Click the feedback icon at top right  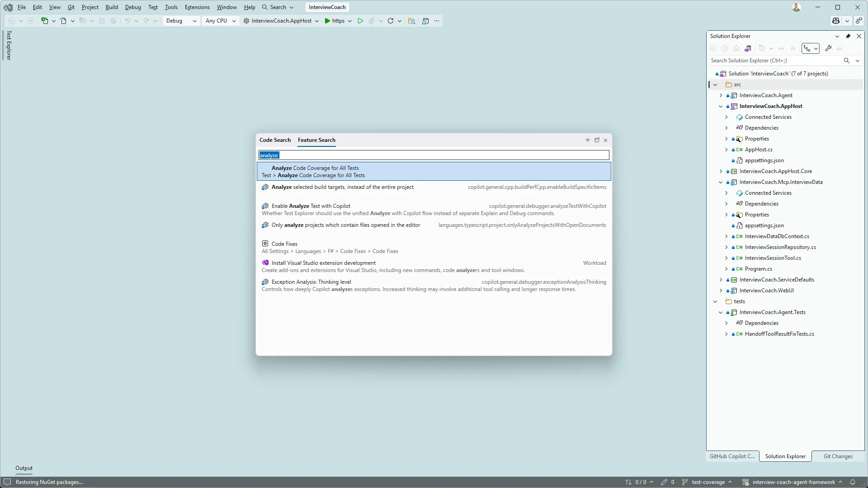pyautogui.click(x=859, y=21)
